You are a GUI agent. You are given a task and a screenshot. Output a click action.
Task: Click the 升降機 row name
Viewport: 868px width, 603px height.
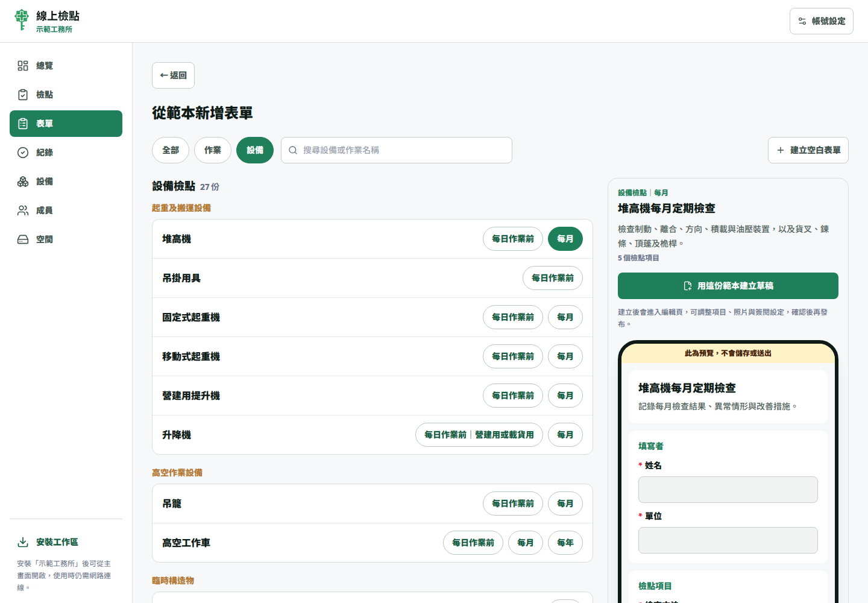click(177, 435)
